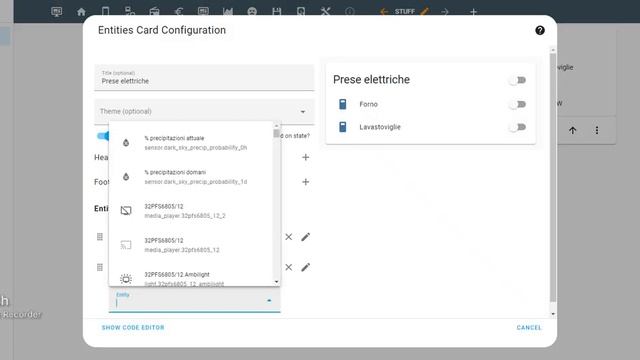The image size is (640, 360).
Task: Toggle the Prese elettriche header switch
Action: point(518,80)
